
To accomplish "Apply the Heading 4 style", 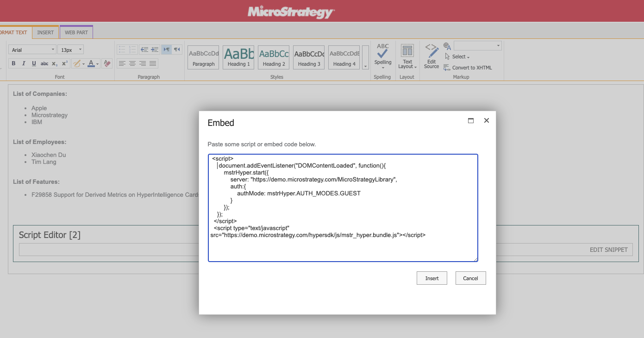I will pyautogui.click(x=344, y=57).
